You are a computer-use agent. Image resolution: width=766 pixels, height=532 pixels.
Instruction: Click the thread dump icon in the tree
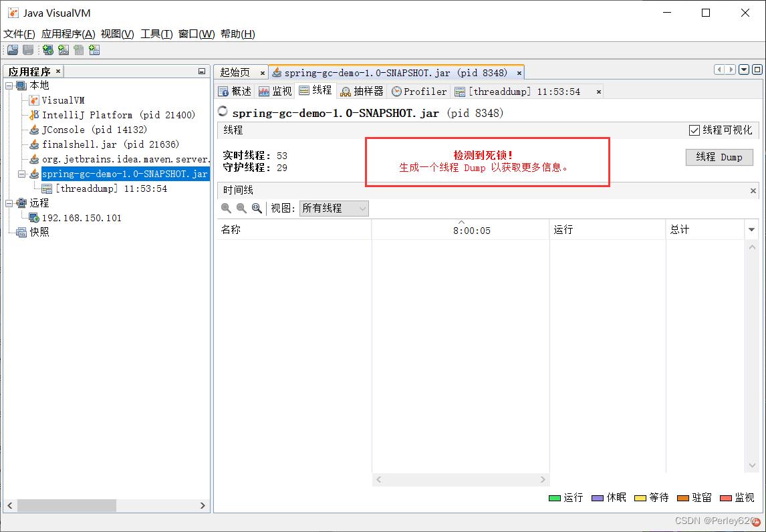click(x=47, y=188)
